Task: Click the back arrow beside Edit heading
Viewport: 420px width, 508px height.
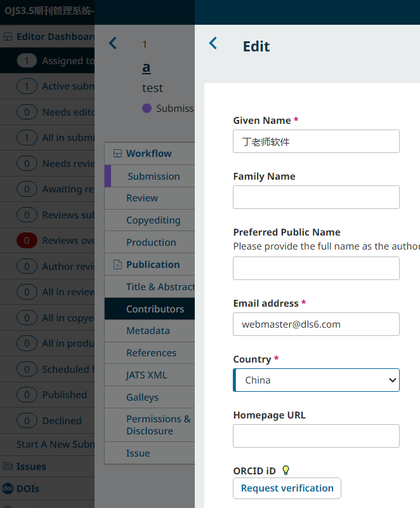Action: pyautogui.click(x=213, y=43)
